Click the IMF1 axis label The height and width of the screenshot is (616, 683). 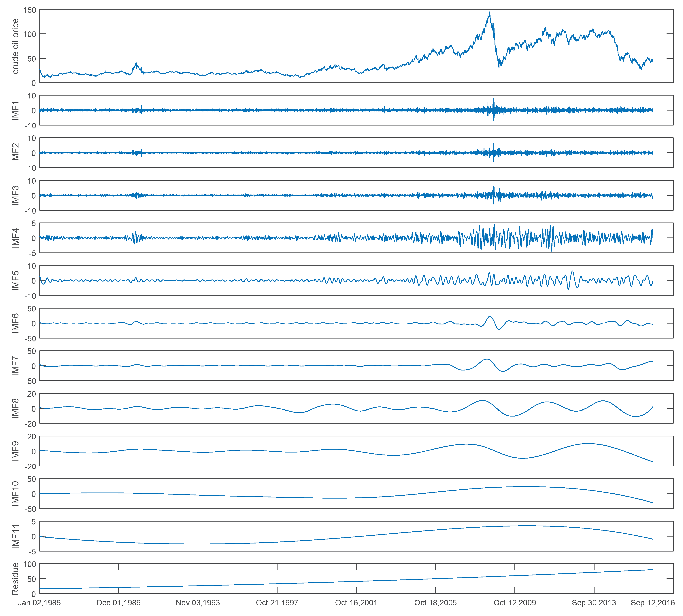tap(15, 110)
